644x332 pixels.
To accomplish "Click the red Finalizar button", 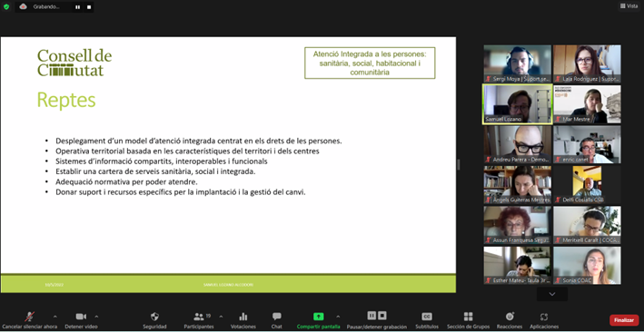I will [x=624, y=320].
